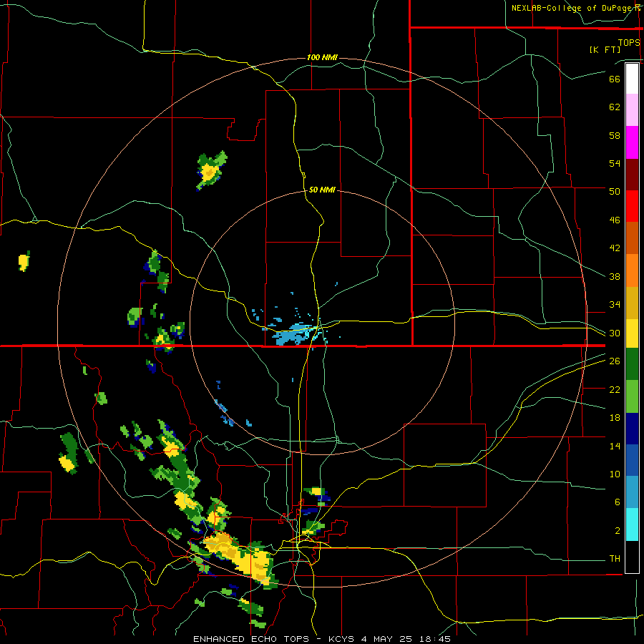The image size is (644, 644).
Task: Click the "TOPS" legend title
Action: coord(629,42)
